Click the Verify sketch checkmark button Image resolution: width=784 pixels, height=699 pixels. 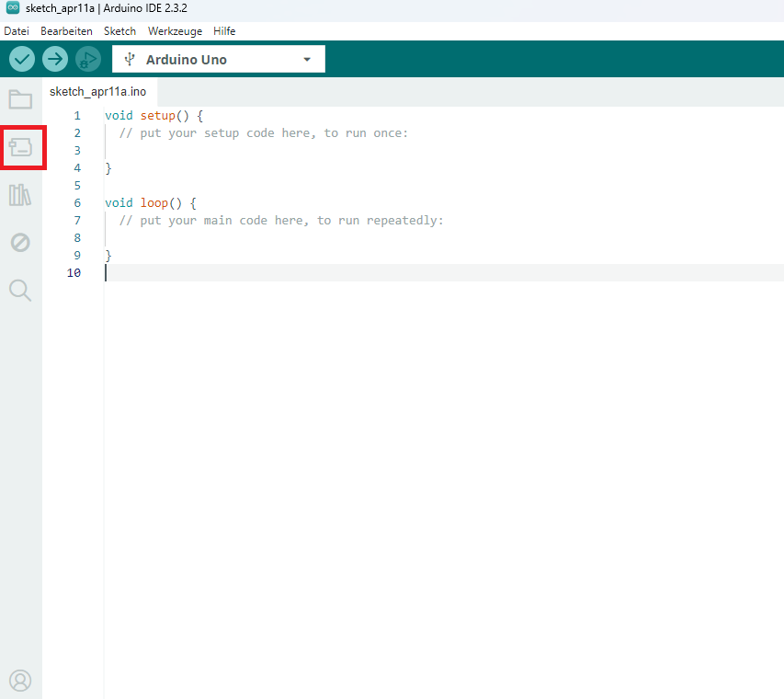tap(22, 60)
